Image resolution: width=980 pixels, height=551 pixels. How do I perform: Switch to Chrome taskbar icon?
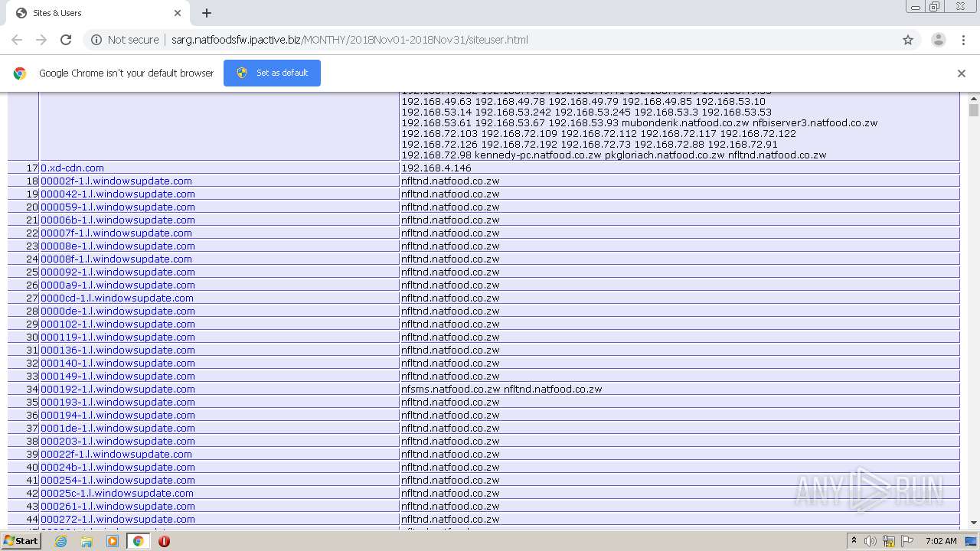[x=138, y=541]
